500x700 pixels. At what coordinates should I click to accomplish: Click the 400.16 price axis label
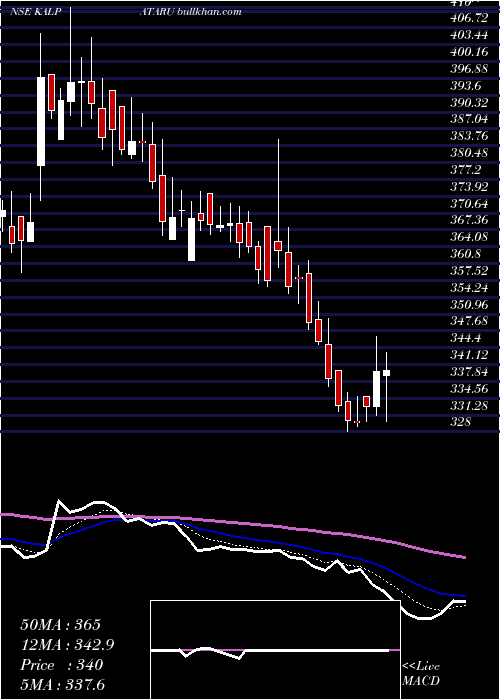[x=469, y=52]
